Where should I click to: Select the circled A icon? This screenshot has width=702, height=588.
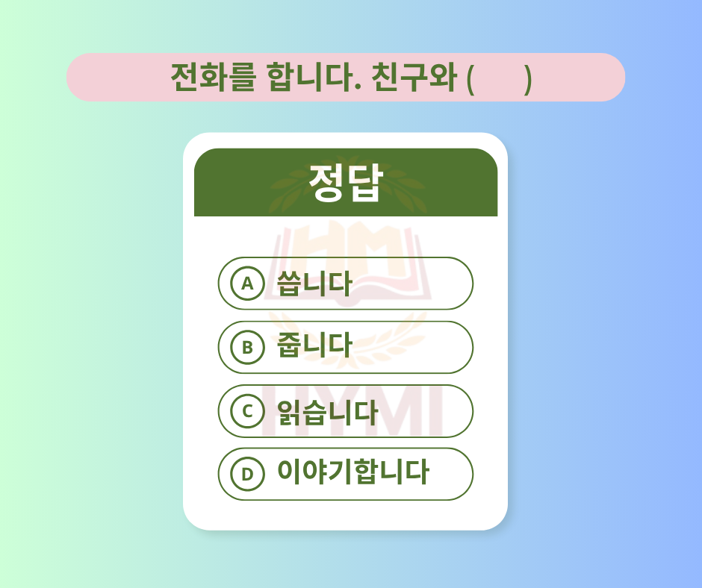click(x=247, y=284)
